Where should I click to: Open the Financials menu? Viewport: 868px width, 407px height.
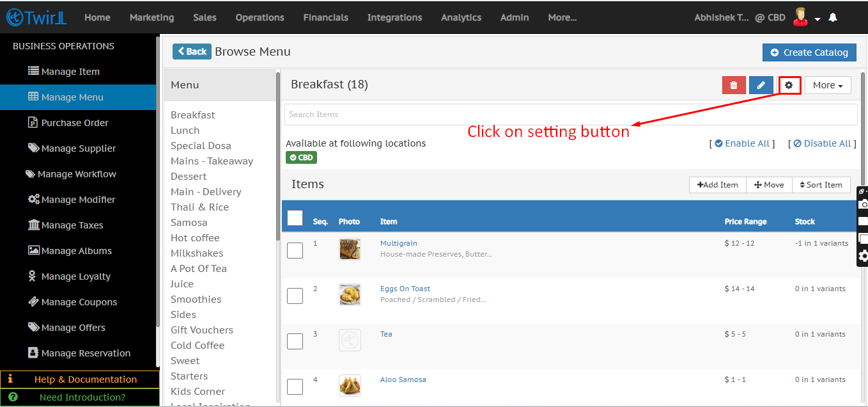tap(325, 18)
